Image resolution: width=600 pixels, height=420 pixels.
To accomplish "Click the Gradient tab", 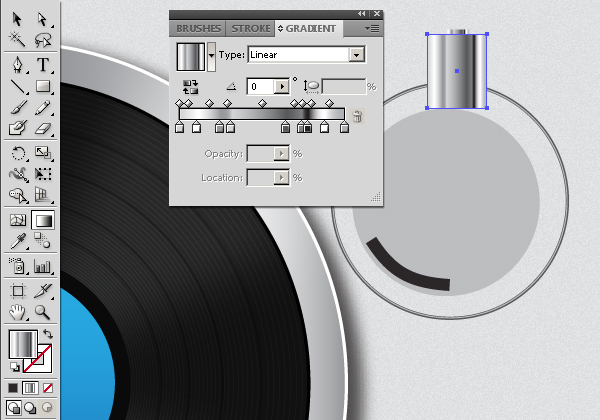I will coord(309,29).
